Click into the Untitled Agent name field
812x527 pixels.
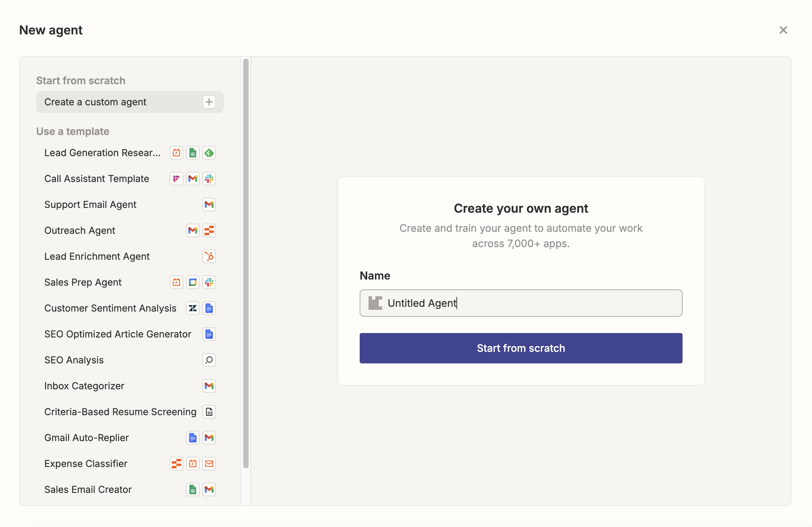tap(521, 303)
